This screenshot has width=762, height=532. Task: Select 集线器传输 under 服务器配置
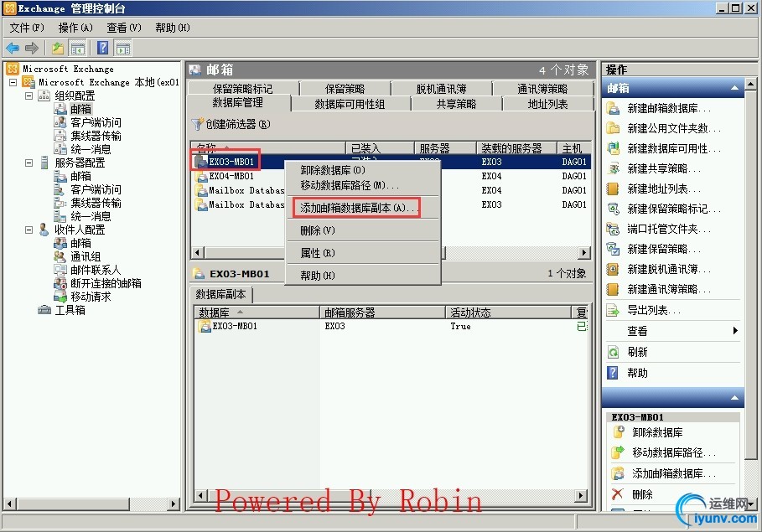tap(96, 203)
